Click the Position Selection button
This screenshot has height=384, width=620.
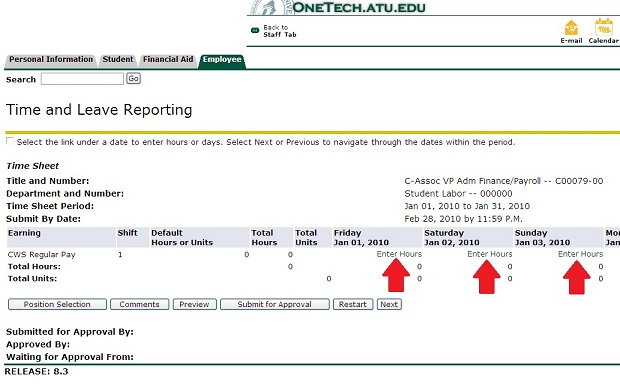(x=57, y=304)
